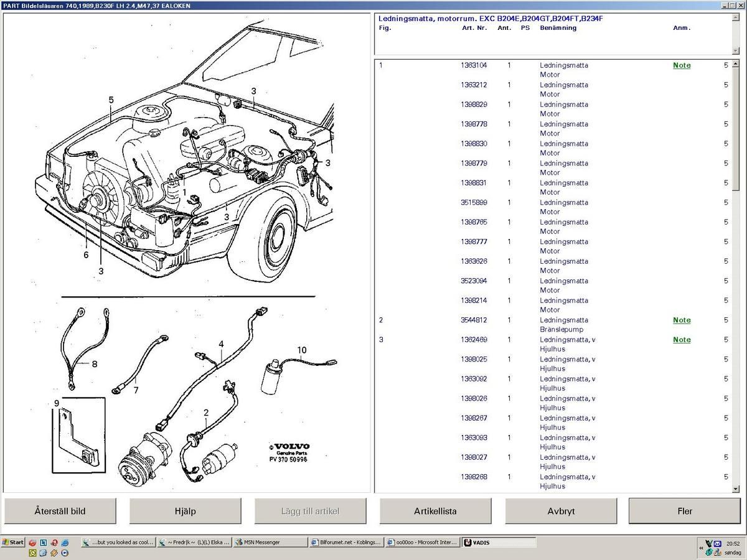Open the Start menu

coord(12,543)
